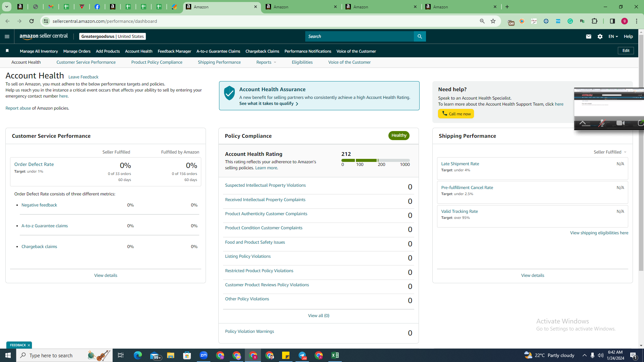Open the Windows Start menu
The width and height of the screenshot is (644, 362).
(x=8, y=355)
